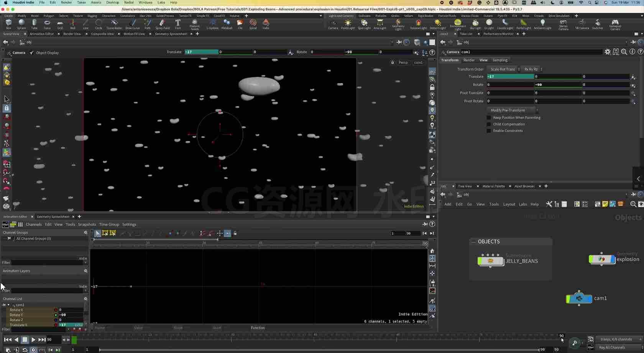Click the Switcher shelf tool
The width and height of the screenshot is (644, 353).
click(598, 24)
